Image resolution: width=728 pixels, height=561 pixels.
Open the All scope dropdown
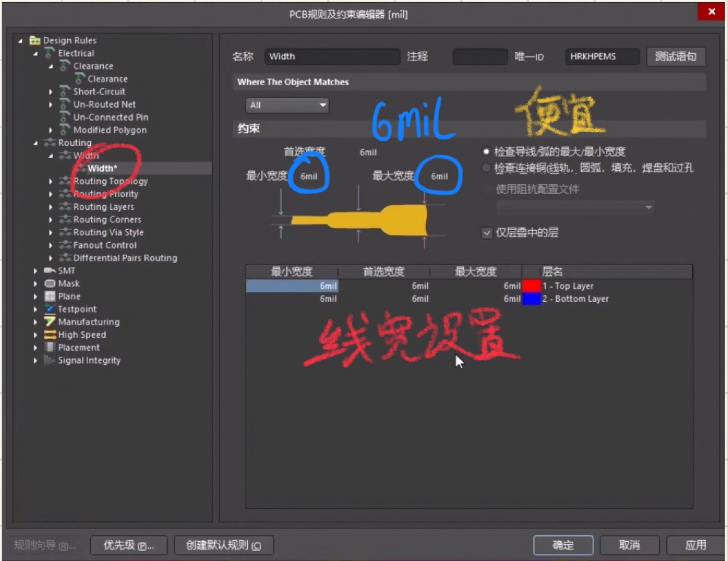coord(322,105)
